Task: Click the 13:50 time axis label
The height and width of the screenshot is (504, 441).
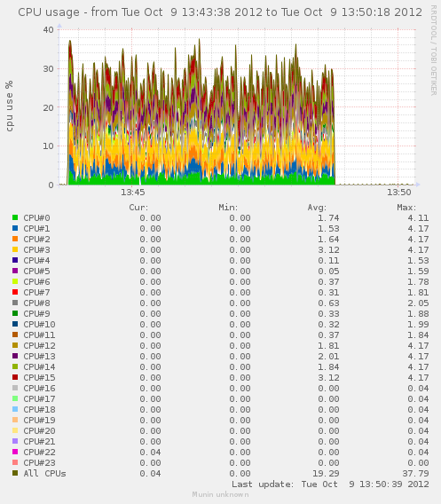Action: (399, 193)
